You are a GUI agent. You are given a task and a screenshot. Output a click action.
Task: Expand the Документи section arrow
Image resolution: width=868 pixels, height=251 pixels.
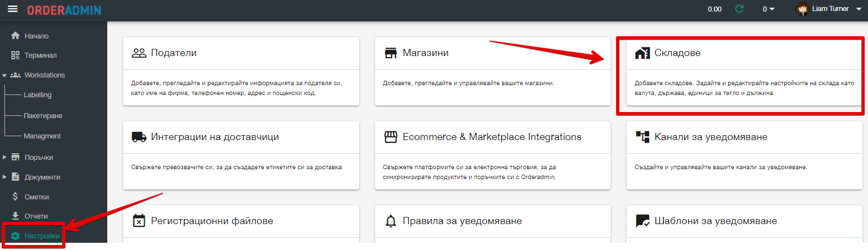coord(4,177)
